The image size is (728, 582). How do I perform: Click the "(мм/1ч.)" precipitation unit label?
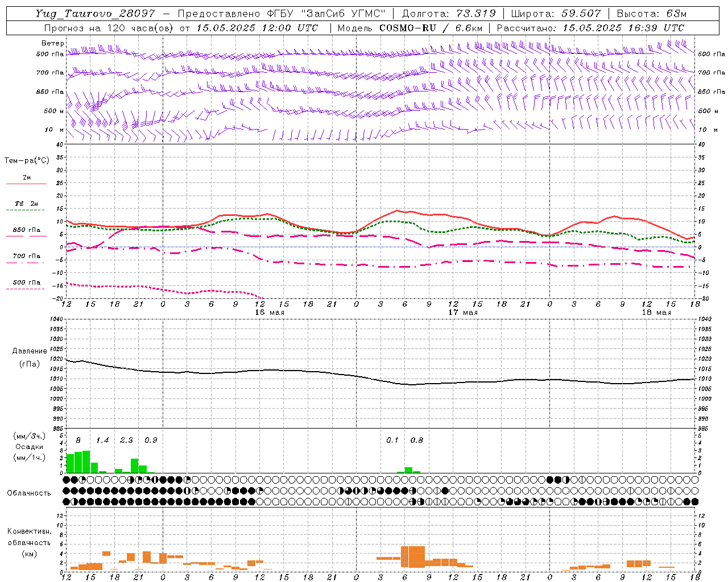pyautogui.click(x=30, y=458)
